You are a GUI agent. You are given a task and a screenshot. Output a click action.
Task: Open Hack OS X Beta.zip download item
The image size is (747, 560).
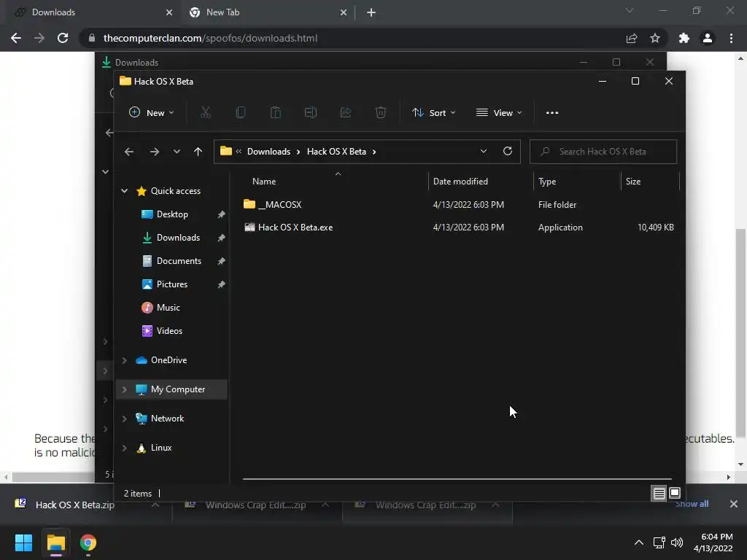75,505
